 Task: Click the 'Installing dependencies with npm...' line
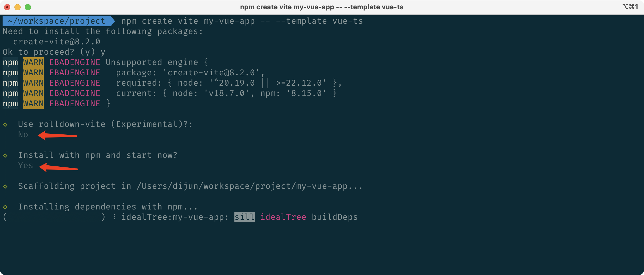108,207
